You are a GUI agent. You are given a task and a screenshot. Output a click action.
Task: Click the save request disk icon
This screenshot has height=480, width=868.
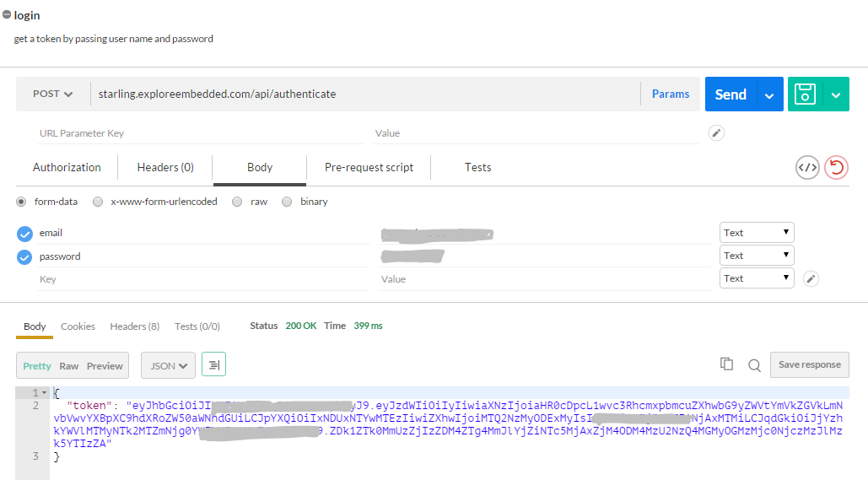[805, 94]
